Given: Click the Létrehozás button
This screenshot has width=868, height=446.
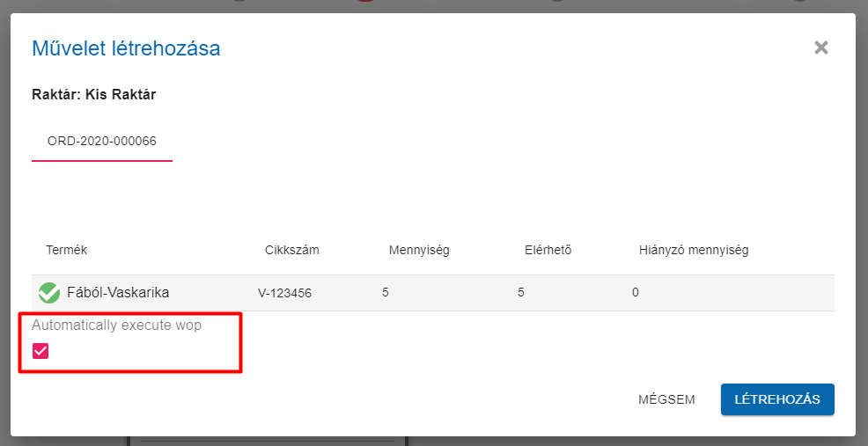Looking at the screenshot, I should [x=777, y=399].
